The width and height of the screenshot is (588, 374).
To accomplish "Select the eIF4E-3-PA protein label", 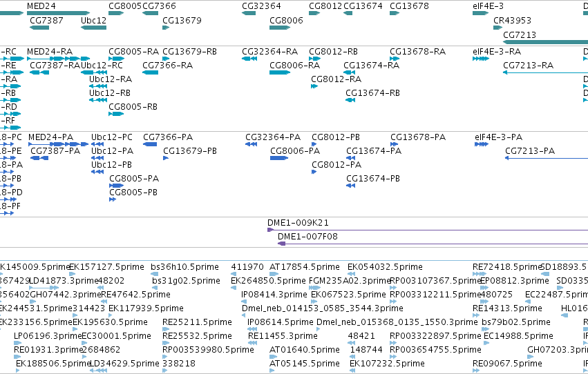I will pos(499,137).
